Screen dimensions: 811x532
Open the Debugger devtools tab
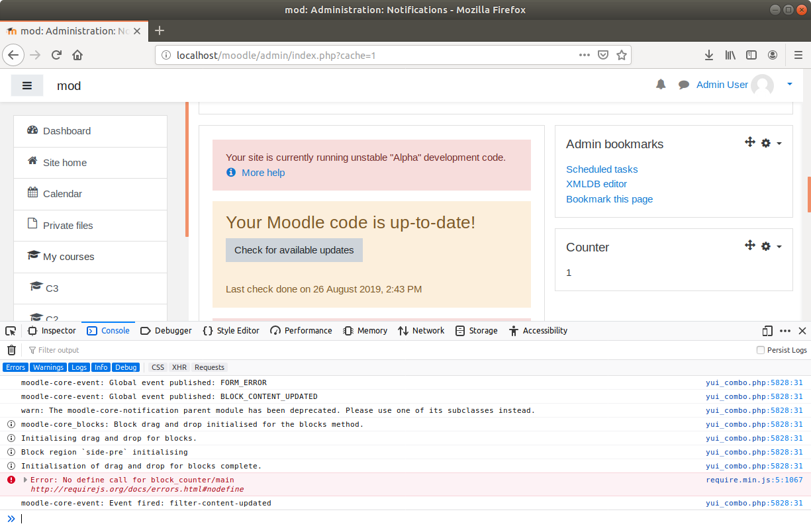(166, 331)
